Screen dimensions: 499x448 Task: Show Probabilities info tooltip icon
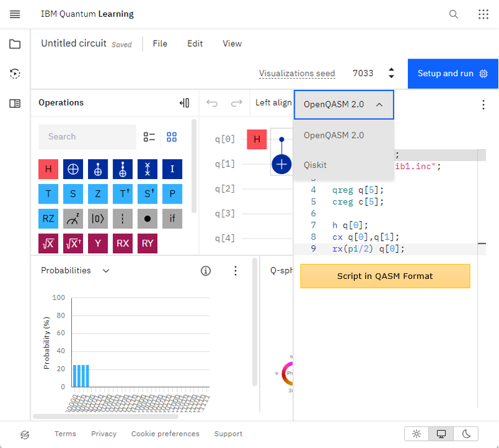205,271
